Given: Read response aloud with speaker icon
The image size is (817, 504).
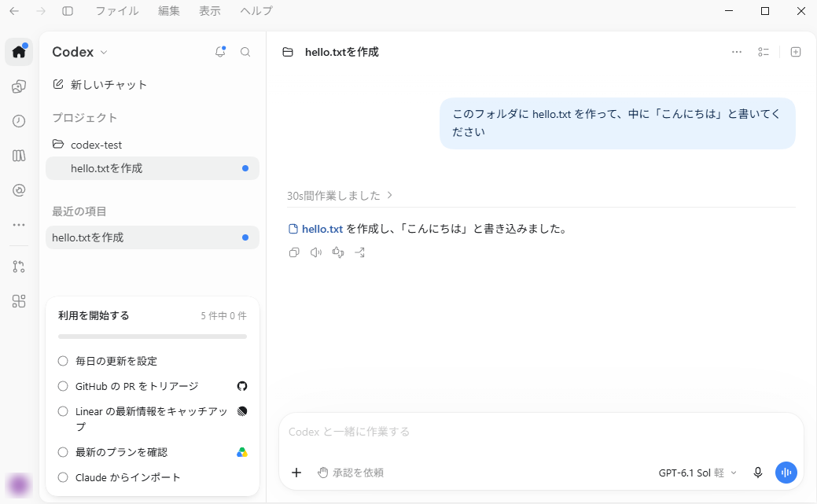Looking at the screenshot, I should [316, 252].
